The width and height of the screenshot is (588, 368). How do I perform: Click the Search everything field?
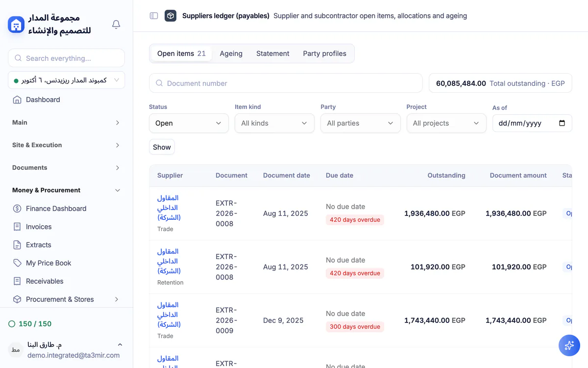[66, 58]
